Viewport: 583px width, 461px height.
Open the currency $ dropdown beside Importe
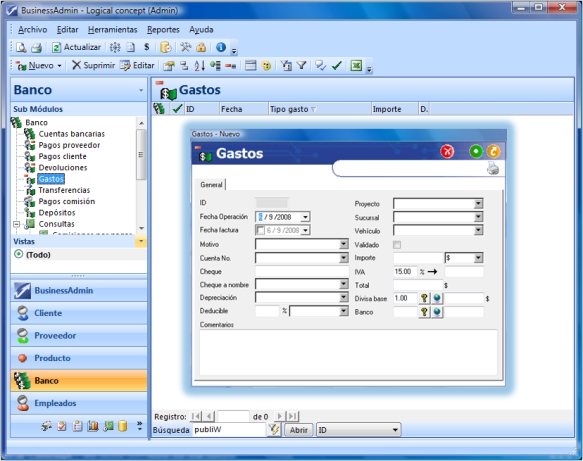[479, 258]
